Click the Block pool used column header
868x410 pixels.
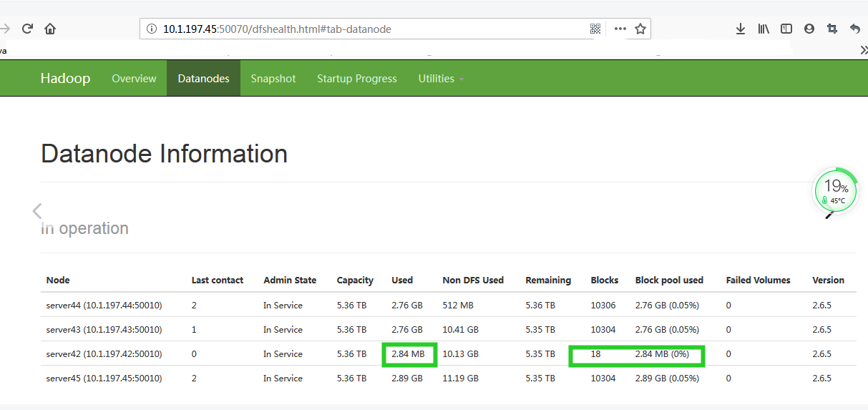point(669,280)
